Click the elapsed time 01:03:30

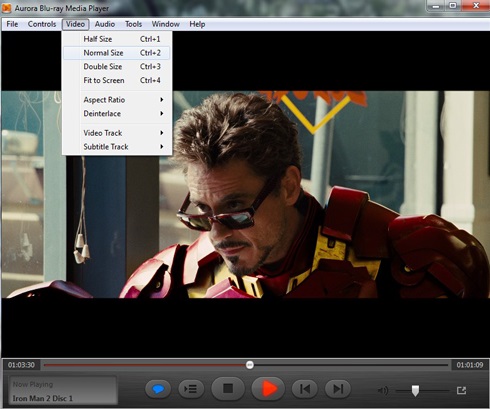(21, 365)
